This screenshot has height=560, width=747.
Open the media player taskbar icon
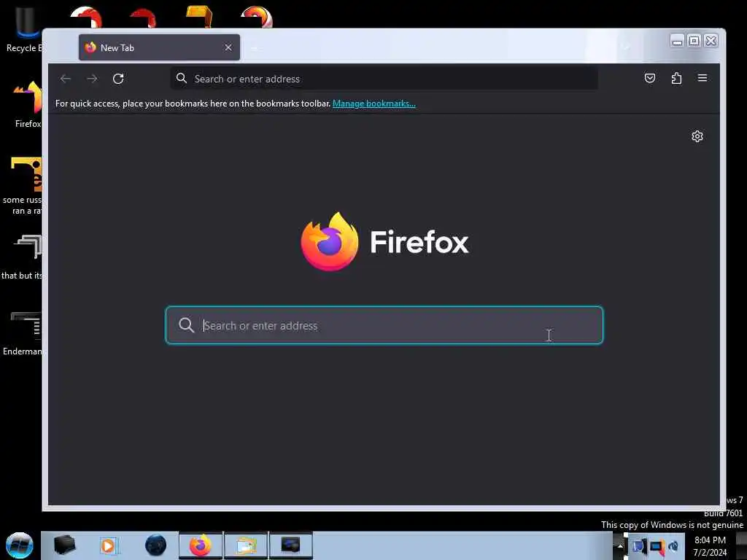tap(108, 545)
